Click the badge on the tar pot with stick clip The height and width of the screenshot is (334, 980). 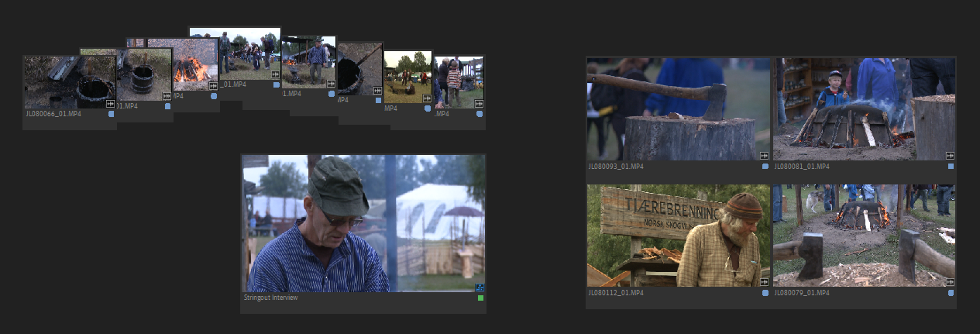pyautogui.click(x=377, y=91)
